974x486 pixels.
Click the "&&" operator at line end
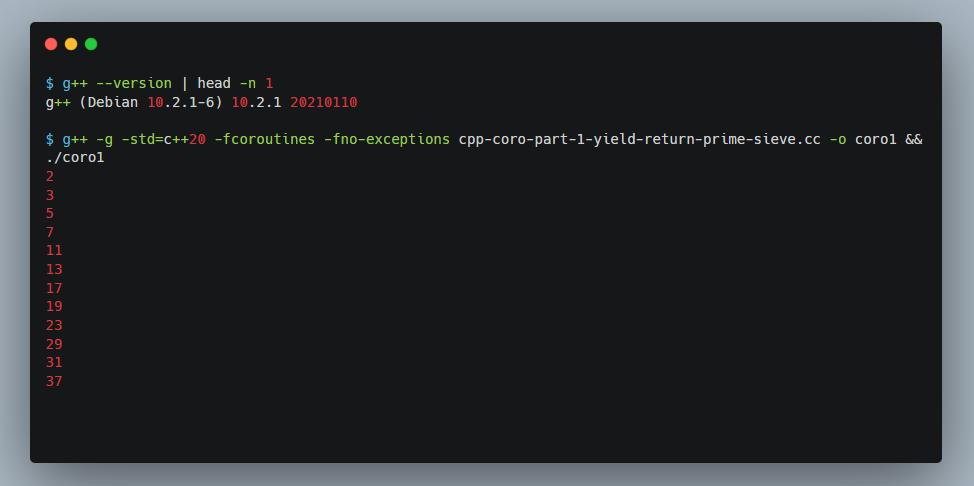point(913,139)
